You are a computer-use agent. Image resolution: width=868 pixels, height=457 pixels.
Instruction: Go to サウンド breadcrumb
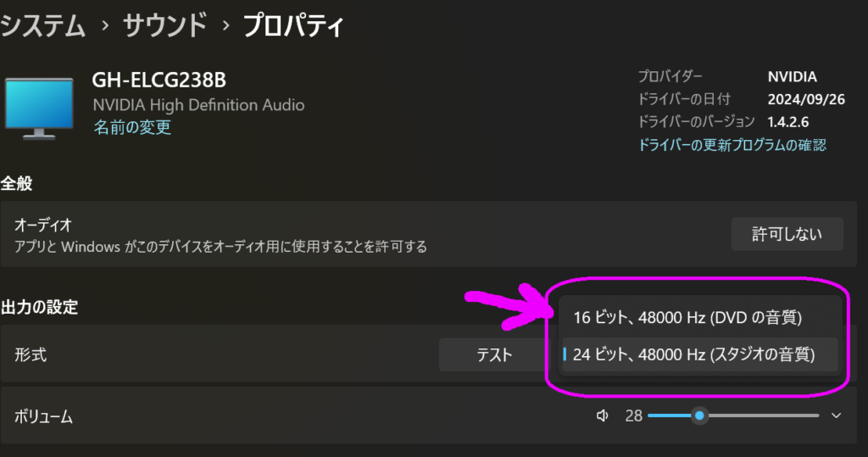164,25
